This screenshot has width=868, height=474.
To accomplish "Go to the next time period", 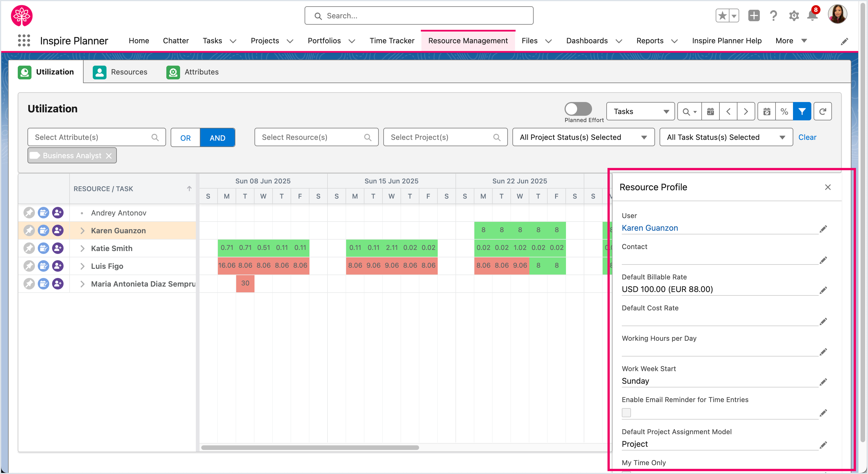I will coord(746,111).
